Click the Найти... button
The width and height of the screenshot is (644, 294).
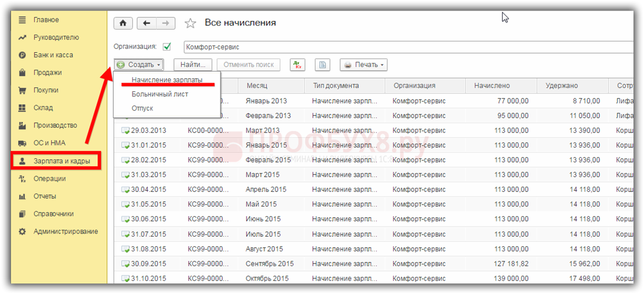coord(192,65)
